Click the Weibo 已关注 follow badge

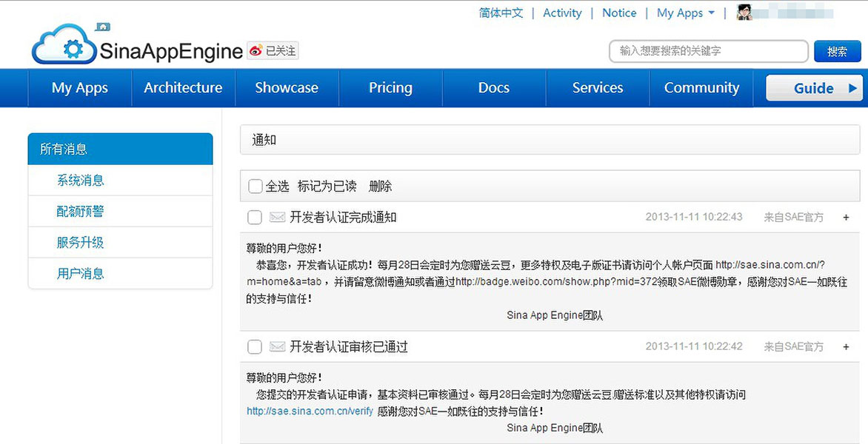(x=273, y=51)
